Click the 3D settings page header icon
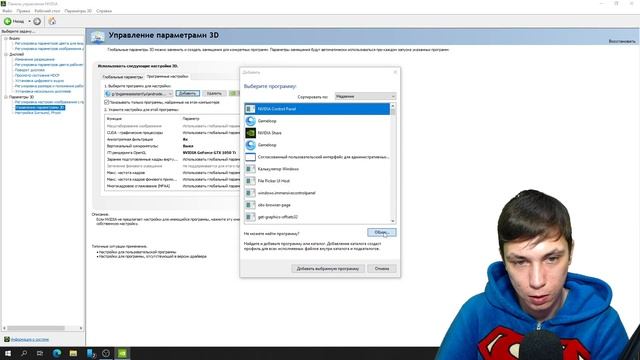The width and height of the screenshot is (640, 360). coord(97,37)
